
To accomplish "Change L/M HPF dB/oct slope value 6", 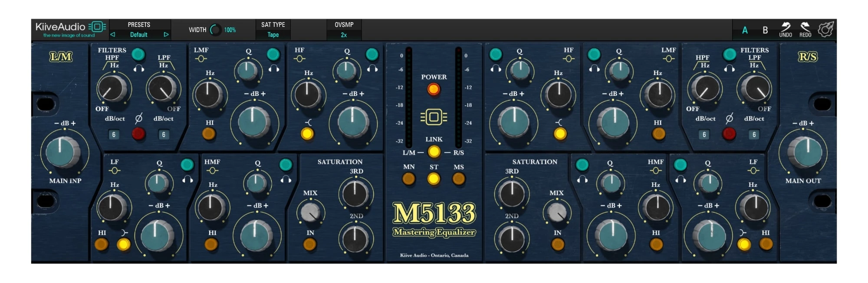I will click(x=114, y=135).
